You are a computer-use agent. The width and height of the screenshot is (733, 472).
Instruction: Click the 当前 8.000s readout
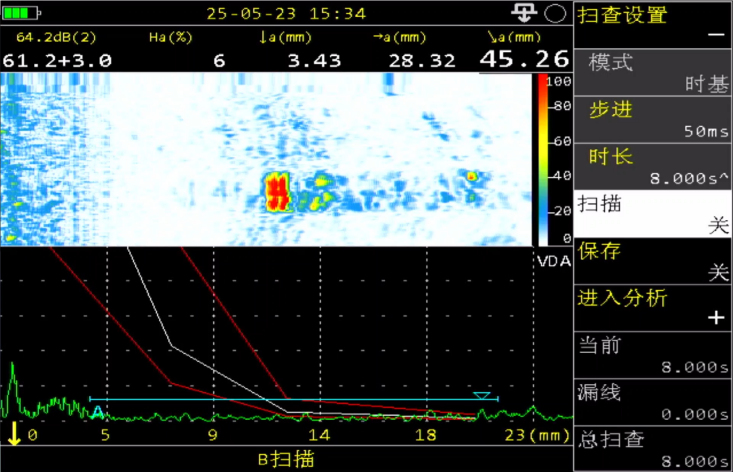coord(654,355)
